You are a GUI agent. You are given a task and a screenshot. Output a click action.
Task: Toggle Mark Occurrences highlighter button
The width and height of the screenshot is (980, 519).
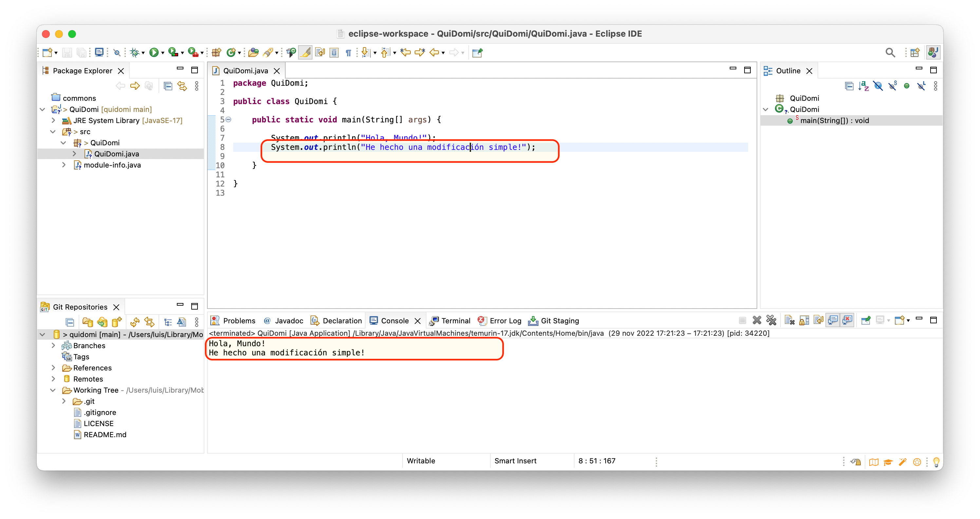(x=306, y=52)
